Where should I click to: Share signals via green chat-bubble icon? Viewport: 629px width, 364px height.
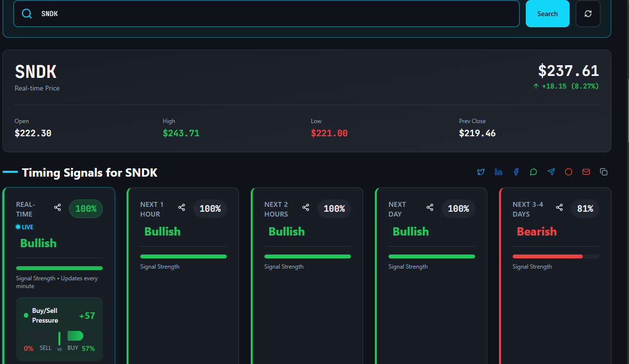(x=534, y=172)
